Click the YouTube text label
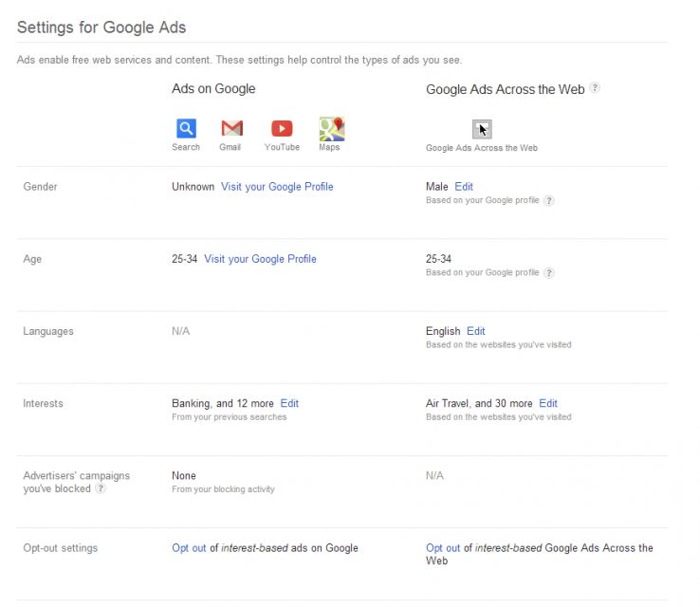700x607 pixels. point(282,147)
